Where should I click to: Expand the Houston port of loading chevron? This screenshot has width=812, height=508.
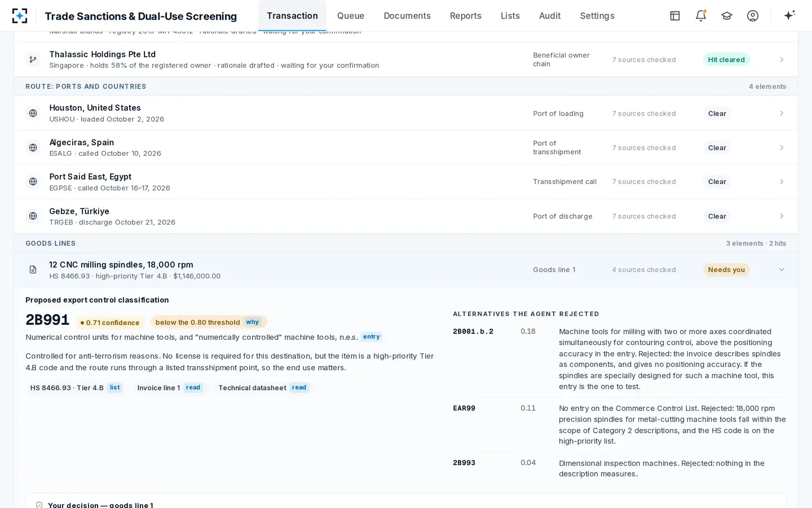coord(782,113)
